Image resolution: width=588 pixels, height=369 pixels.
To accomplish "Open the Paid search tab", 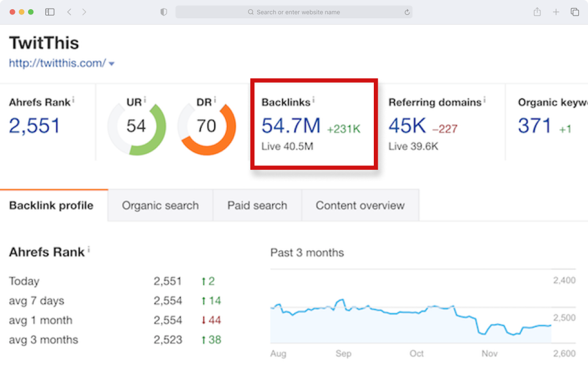I will coord(257,205).
